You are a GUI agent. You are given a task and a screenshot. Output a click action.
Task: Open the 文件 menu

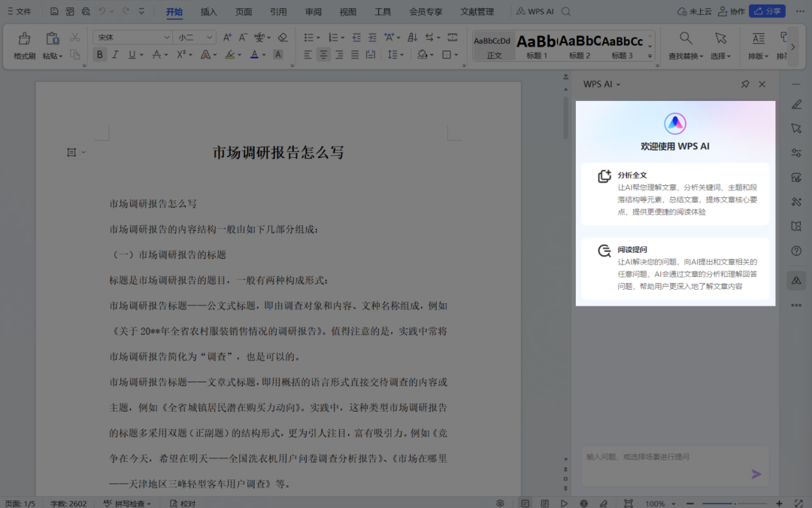[19, 11]
